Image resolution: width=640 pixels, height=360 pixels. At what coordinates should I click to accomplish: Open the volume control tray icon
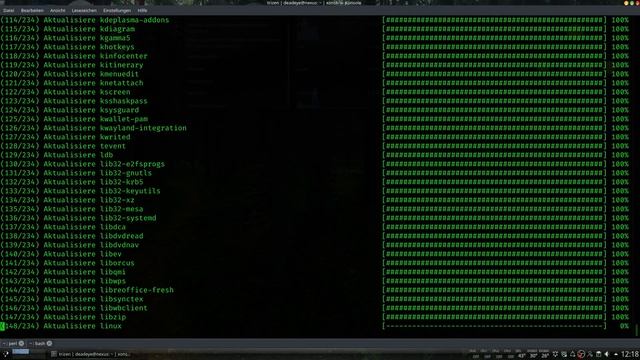607,354
